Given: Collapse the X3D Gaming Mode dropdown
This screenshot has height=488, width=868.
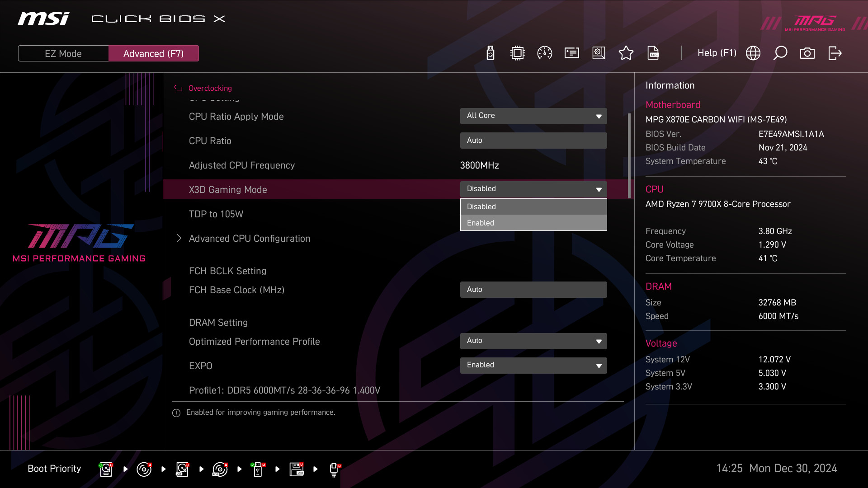Looking at the screenshot, I should pyautogui.click(x=533, y=189).
